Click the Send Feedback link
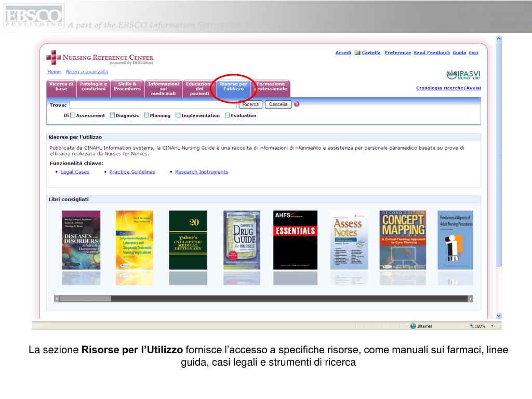 click(x=432, y=52)
